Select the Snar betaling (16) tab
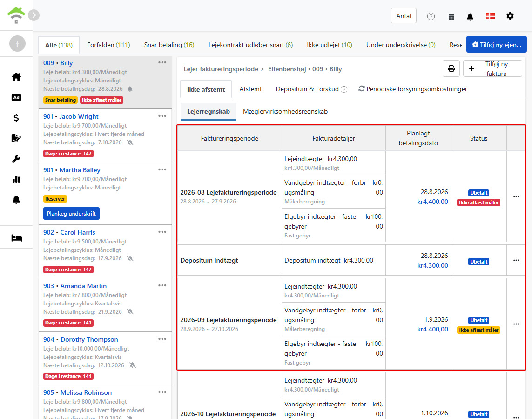The image size is (532, 419). 169,45
